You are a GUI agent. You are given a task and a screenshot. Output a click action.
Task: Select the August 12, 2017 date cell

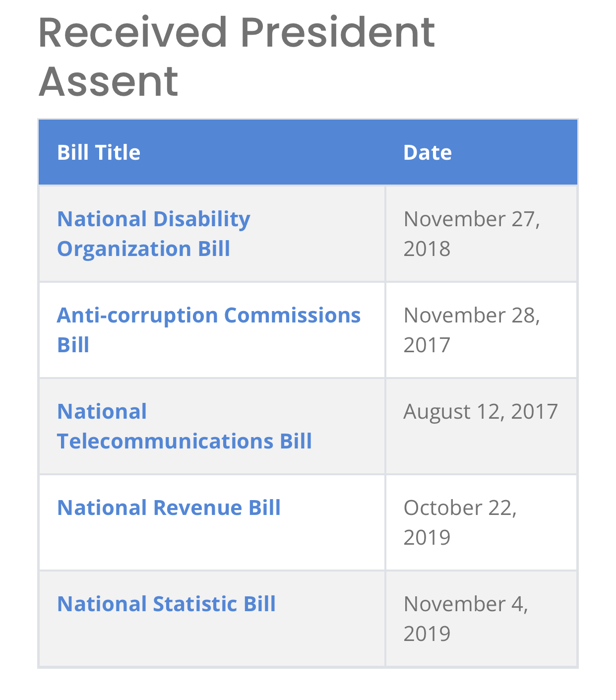480,411
